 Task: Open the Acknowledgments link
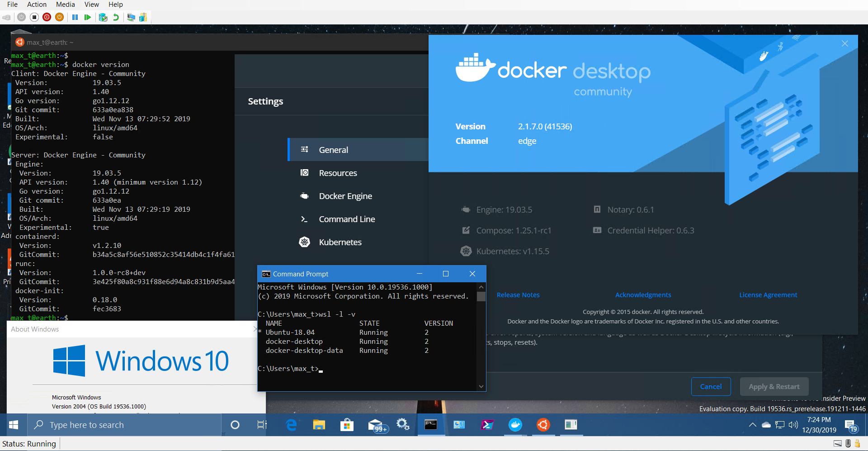point(643,295)
